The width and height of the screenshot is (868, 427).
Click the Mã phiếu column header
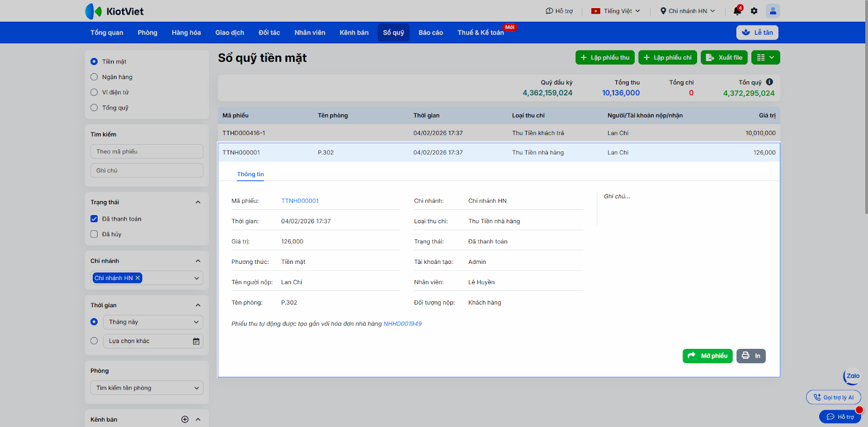pyautogui.click(x=235, y=115)
